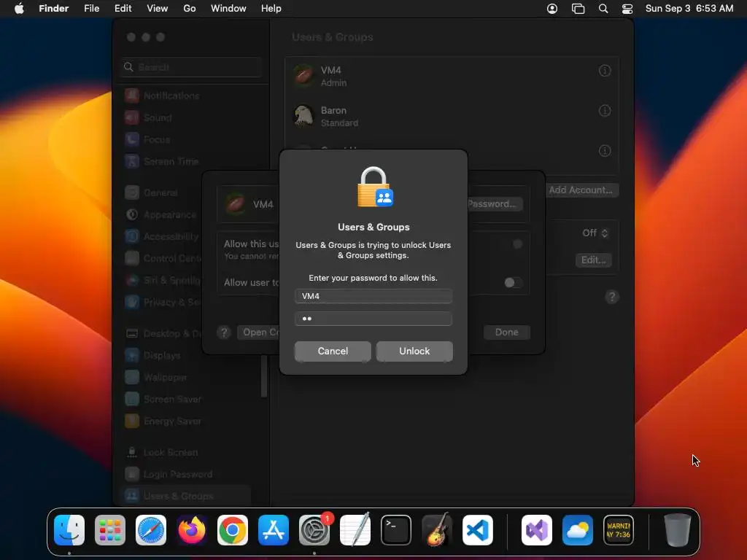
Task: Open Stage Manager icon in menu bar
Action: click(x=578, y=9)
